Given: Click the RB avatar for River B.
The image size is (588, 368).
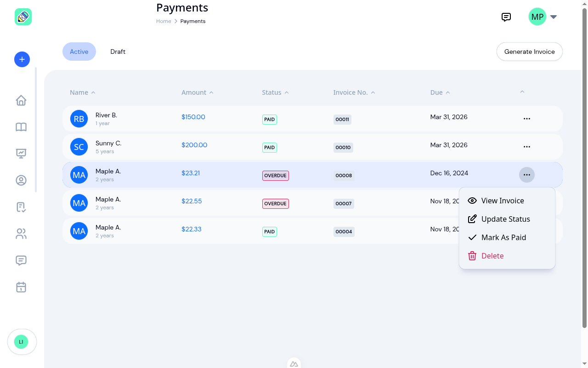Looking at the screenshot, I should click(79, 119).
